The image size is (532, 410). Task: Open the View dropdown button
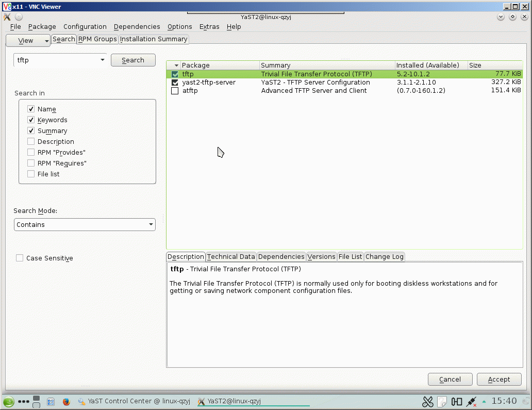click(x=28, y=40)
